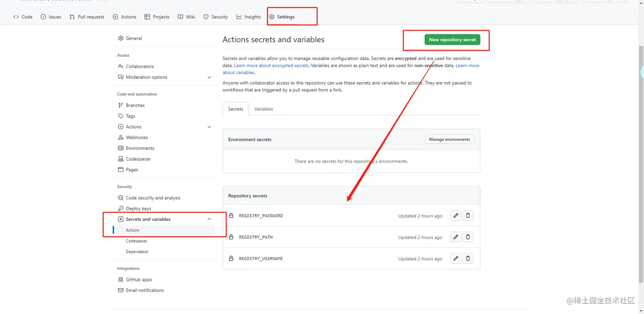Delete the REGISTRY_USERNAME secret via trash icon
644x314 pixels.
[468, 258]
